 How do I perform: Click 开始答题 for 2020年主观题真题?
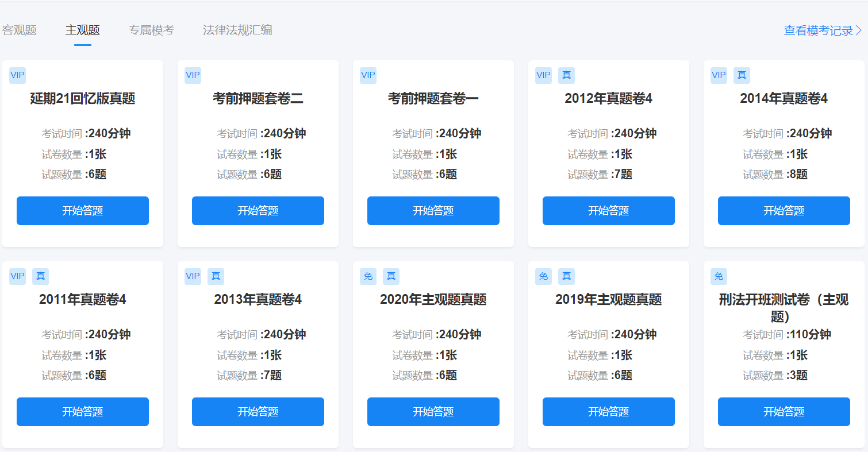[x=433, y=412]
